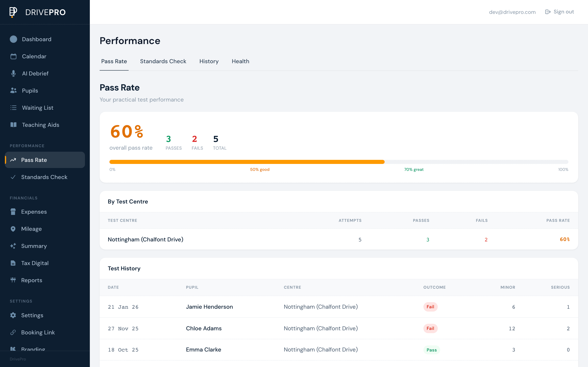
Task: Open the Booking Link page
Action: tap(38, 332)
